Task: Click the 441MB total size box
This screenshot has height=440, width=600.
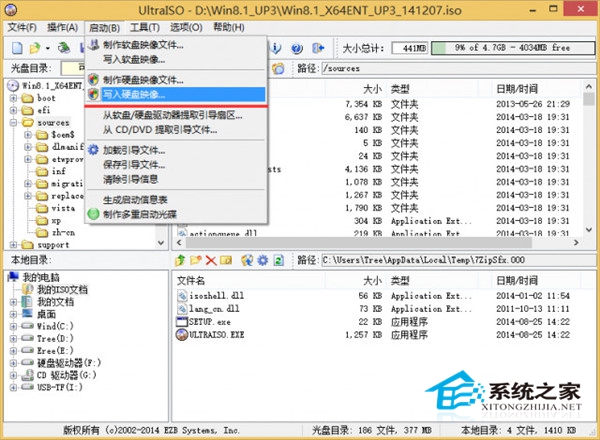Action: click(410, 48)
